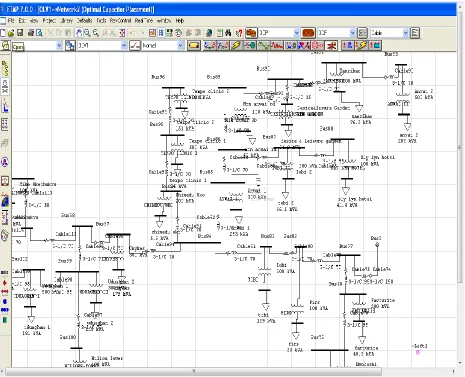Open the View menu

pyautogui.click(x=34, y=21)
